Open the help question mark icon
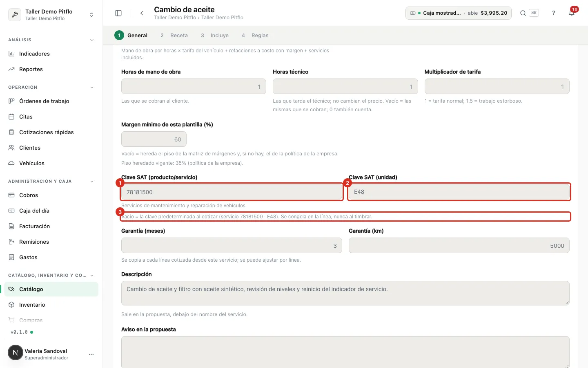The width and height of the screenshot is (588, 368). [x=554, y=13]
